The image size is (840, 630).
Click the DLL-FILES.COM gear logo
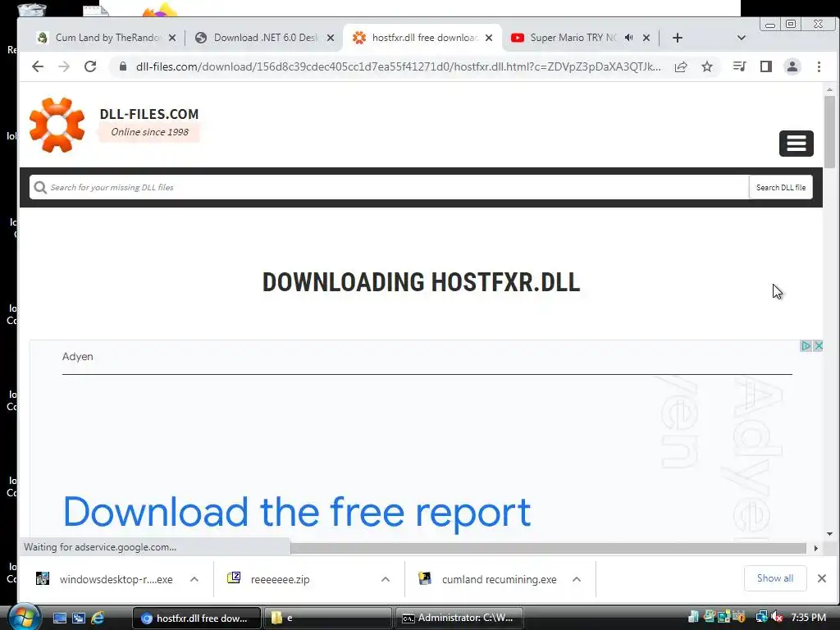[x=57, y=125]
